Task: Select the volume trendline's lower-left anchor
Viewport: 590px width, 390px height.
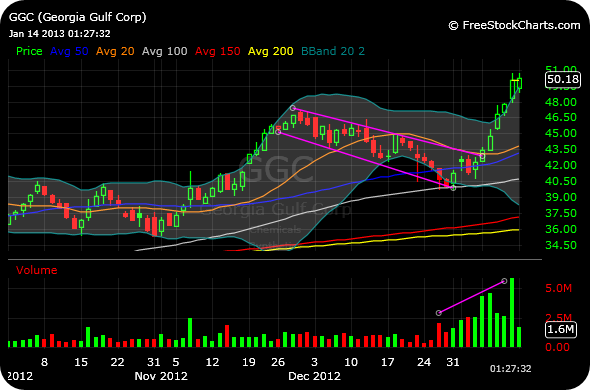Action: point(439,313)
